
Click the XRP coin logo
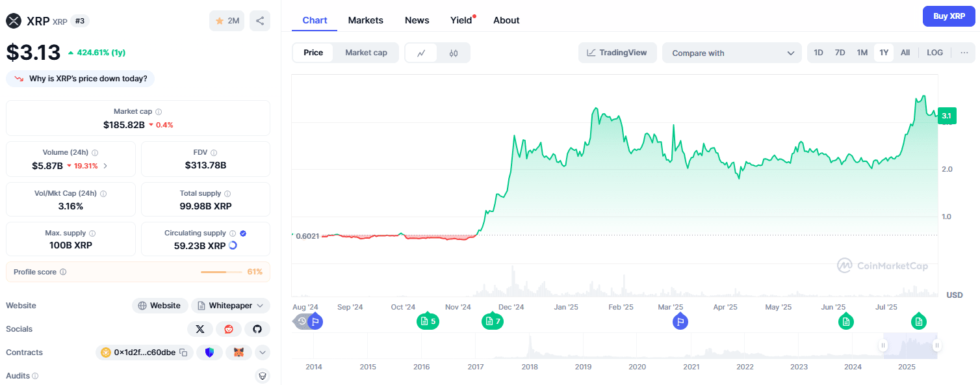coord(14,21)
